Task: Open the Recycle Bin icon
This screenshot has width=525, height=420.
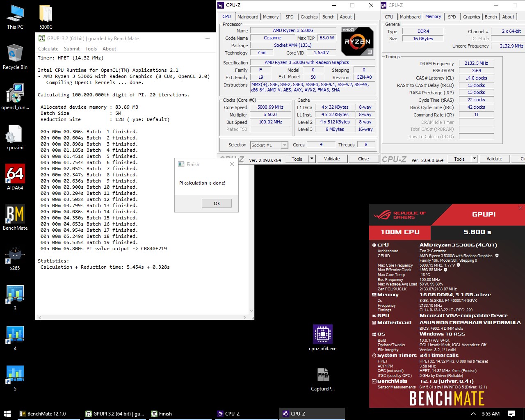Action: [x=15, y=57]
